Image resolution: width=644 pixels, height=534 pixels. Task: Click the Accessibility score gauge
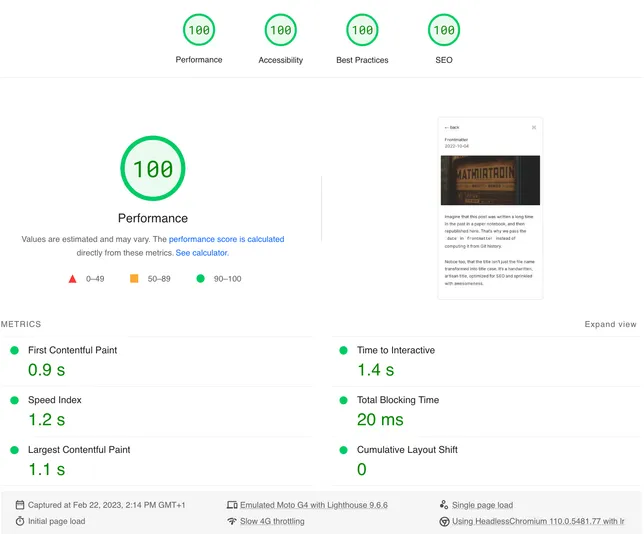(280, 30)
